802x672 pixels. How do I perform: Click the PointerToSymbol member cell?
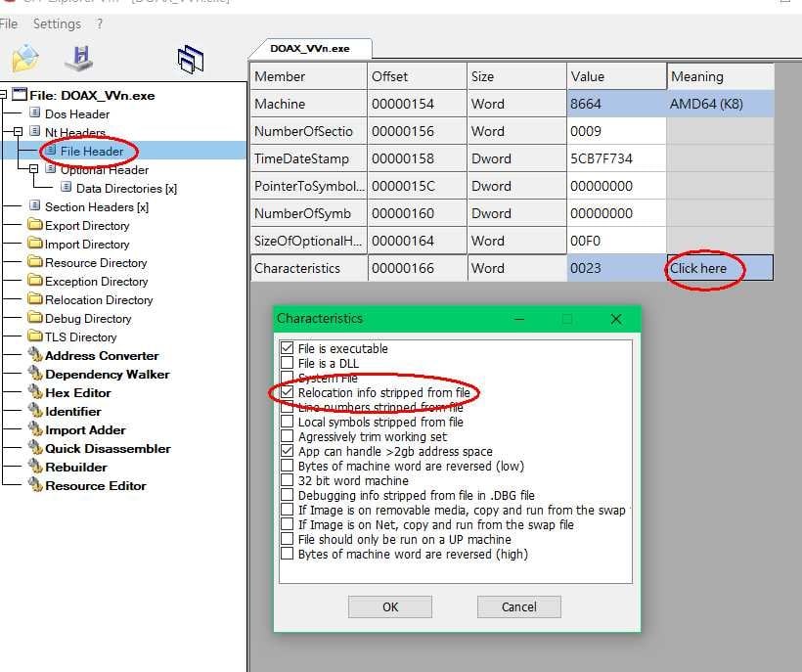(x=308, y=186)
